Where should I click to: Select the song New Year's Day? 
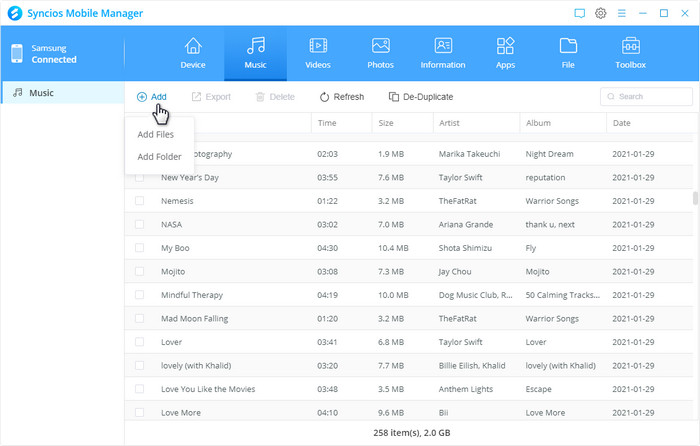click(190, 177)
